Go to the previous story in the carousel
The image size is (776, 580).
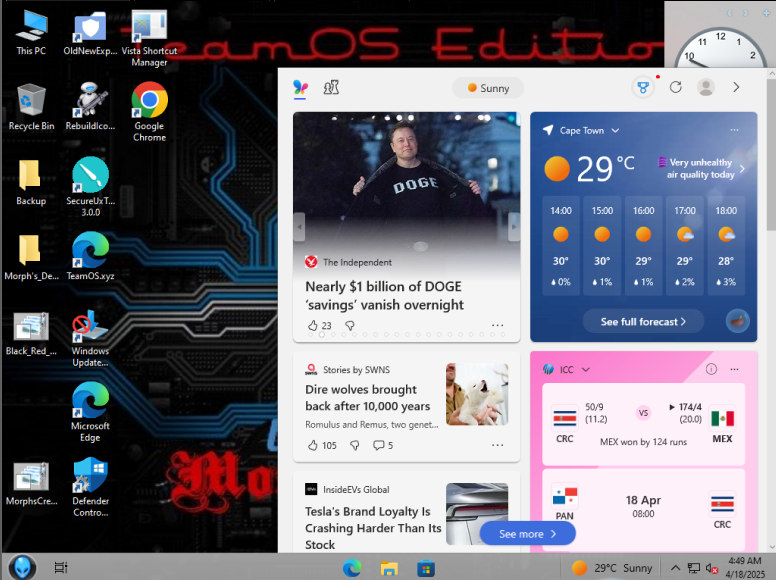[299, 227]
